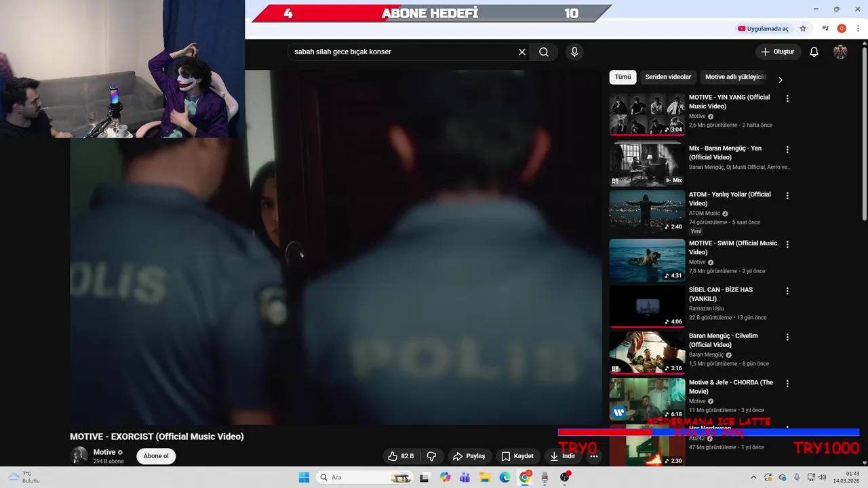Screen dimensions: 868x488
Task: Click the Windows taskbar search box
Action: tap(365, 477)
